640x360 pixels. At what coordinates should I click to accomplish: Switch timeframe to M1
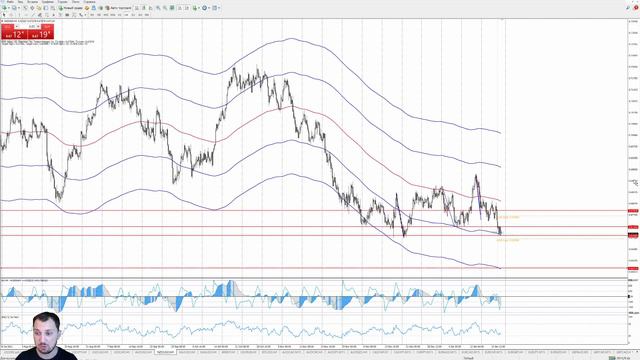(x=92, y=15)
